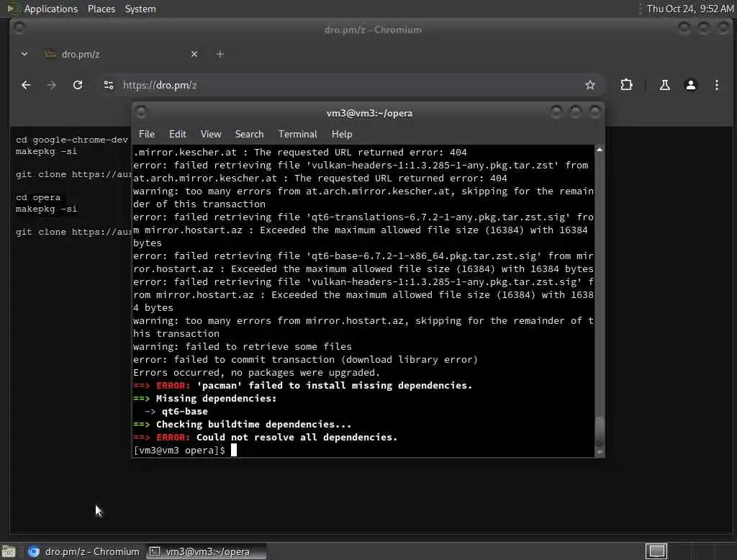
Task: Click 'cd google-chrome-dev' text on page
Action: point(71,140)
